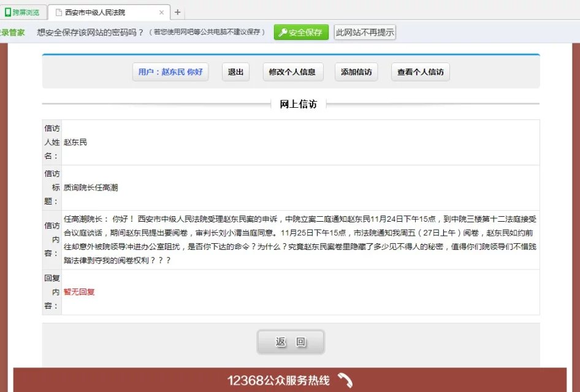View petitions via 查看个人信访
580x392 pixels.
(x=420, y=72)
